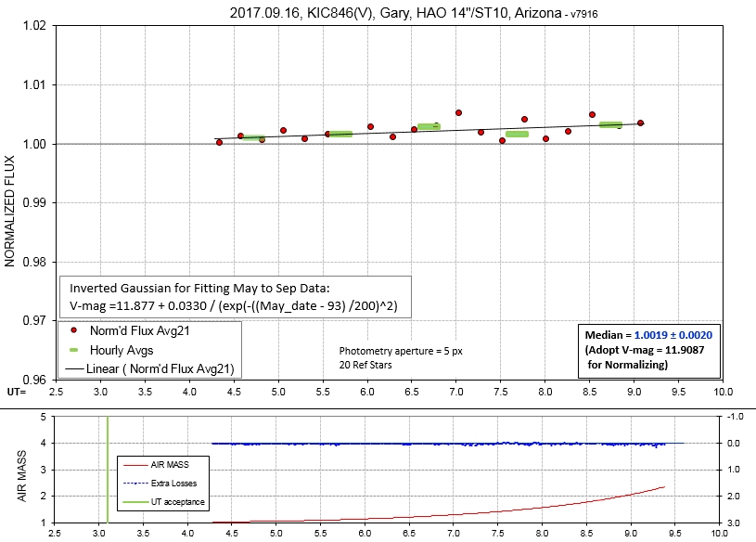Click the 0.96 tick on the flux axis
Image resolution: width=756 pixels, height=542 pixels.
click(34, 380)
